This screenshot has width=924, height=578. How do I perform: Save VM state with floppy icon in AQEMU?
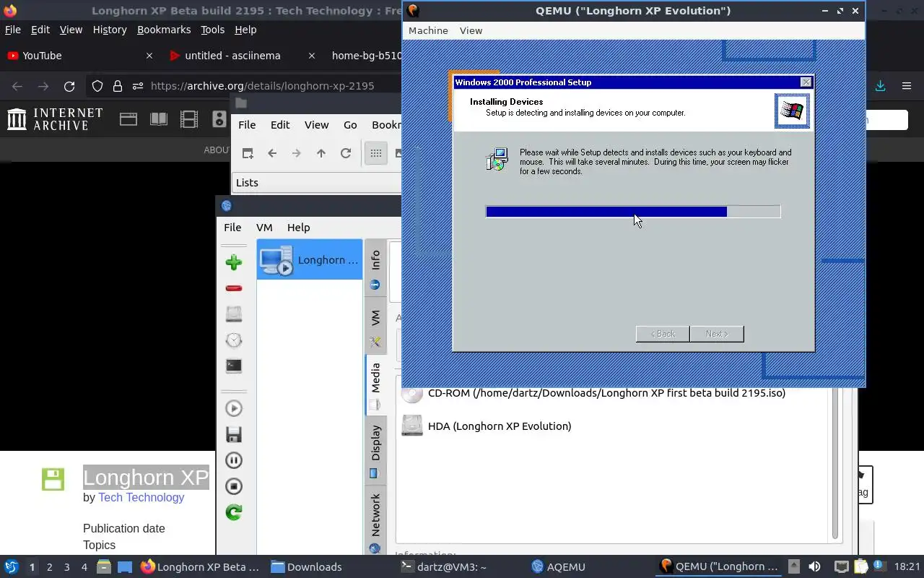[x=233, y=434]
